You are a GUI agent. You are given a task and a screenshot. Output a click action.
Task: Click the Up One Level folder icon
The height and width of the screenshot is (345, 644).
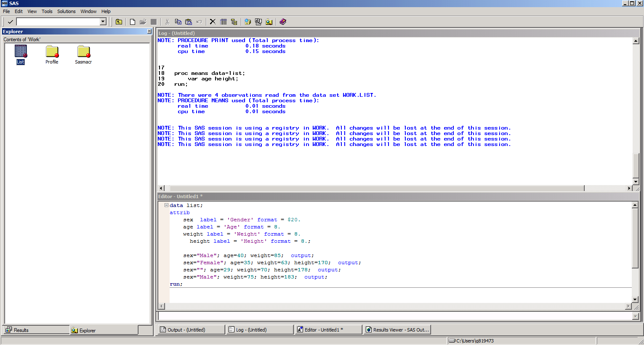(119, 22)
